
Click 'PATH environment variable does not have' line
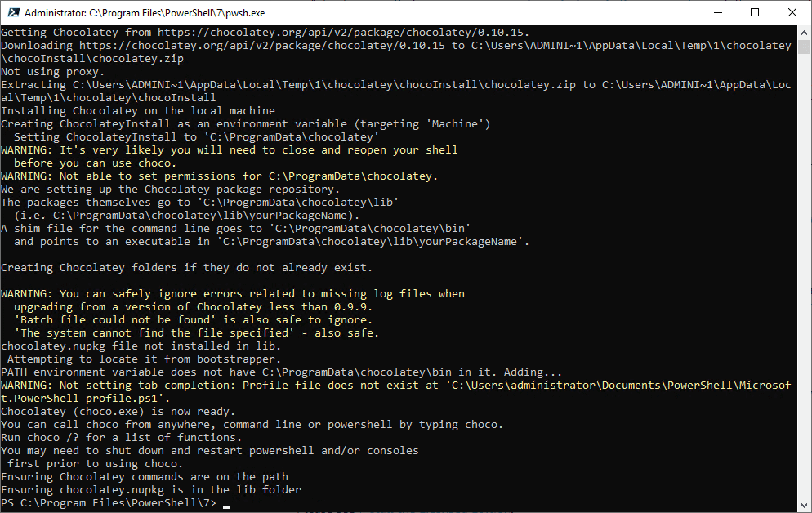point(281,372)
